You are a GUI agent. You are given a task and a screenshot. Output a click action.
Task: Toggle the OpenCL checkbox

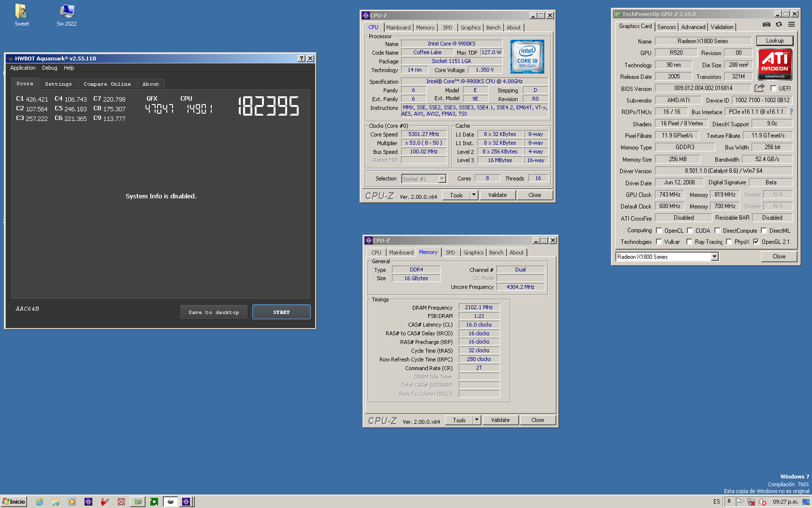[659, 230]
